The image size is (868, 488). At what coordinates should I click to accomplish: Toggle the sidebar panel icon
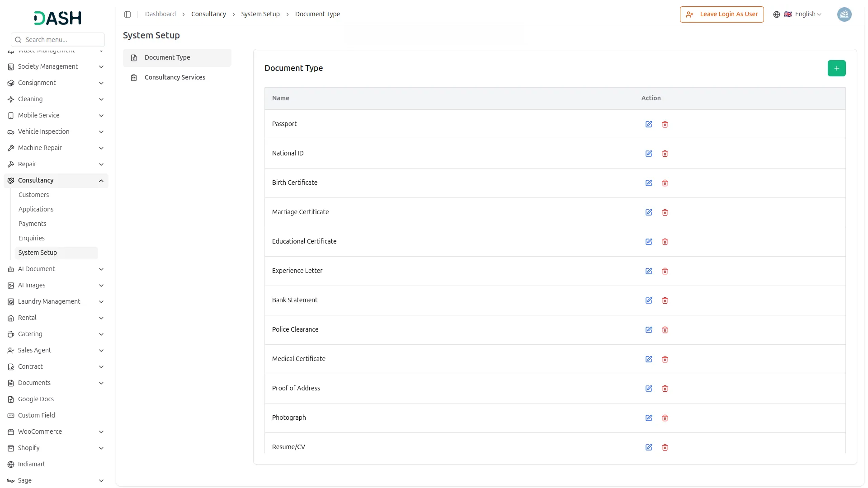tap(127, 14)
